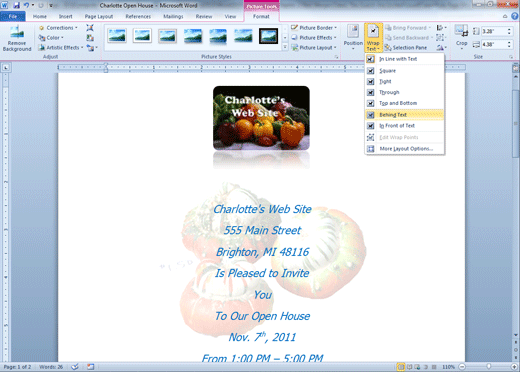Open More Layout Options
The image size is (520, 372).
click(405, 149)
